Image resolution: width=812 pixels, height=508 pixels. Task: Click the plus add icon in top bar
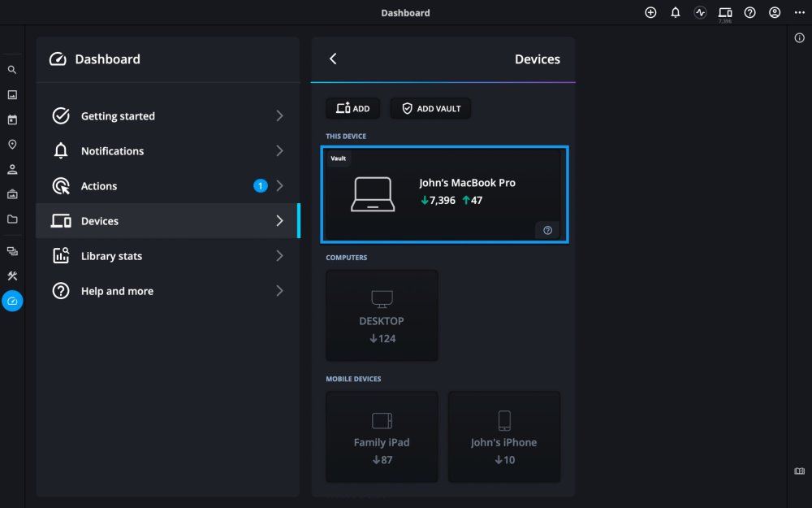tap(650, 13)
